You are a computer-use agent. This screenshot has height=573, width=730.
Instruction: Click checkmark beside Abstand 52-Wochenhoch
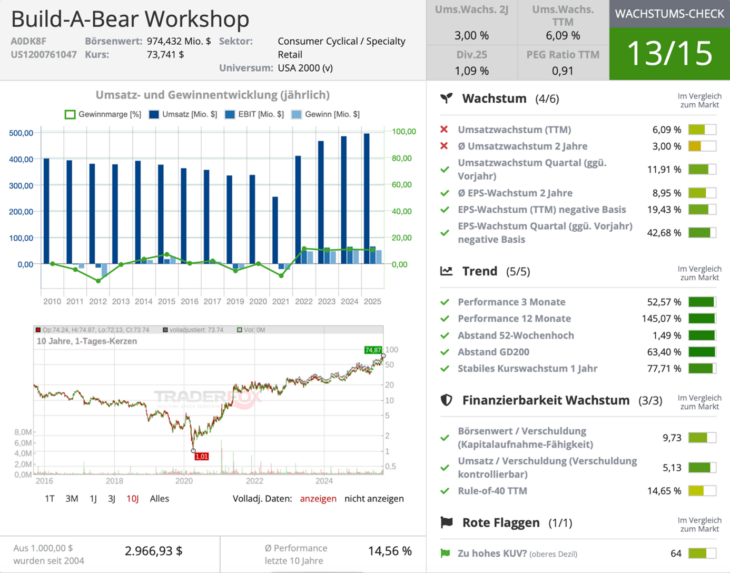pos(445,335)
